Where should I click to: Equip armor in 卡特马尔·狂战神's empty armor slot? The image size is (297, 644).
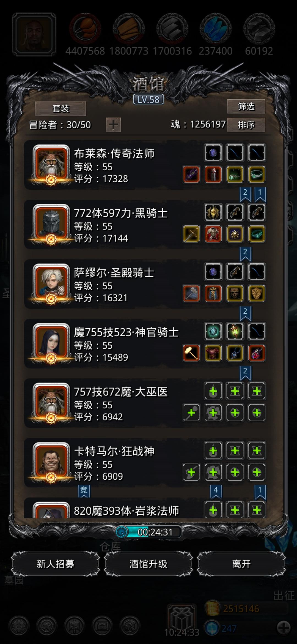(213, 472)
